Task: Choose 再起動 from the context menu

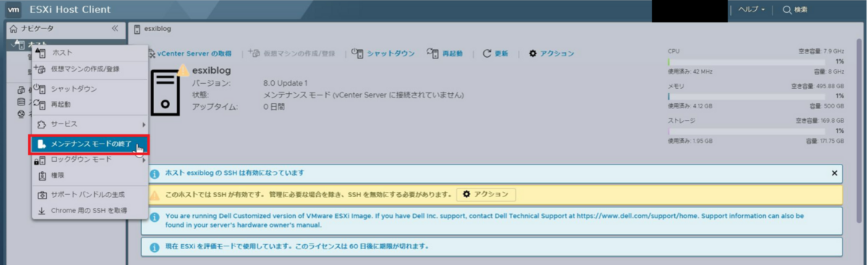Action: 90,105
